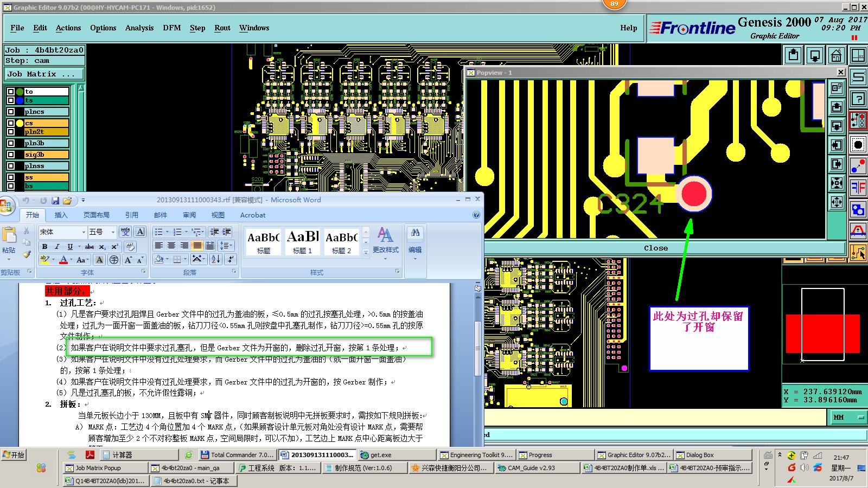Click the split-window XY grid icon

(x=858, y=56)
